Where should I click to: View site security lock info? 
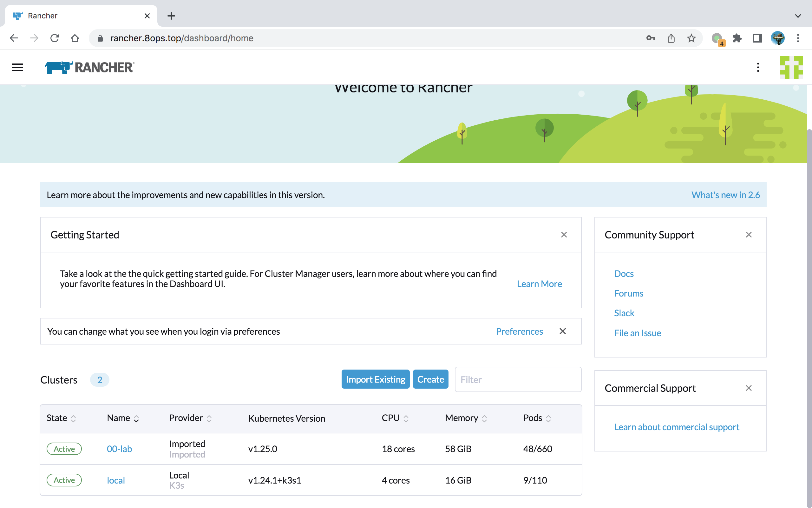(100, 38)
